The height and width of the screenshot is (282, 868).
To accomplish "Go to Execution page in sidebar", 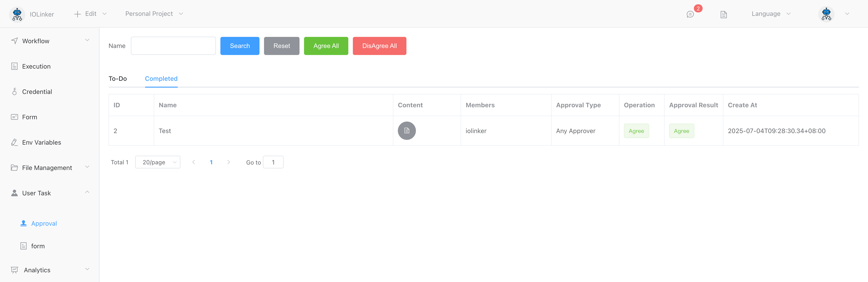I will coord(36,67).
